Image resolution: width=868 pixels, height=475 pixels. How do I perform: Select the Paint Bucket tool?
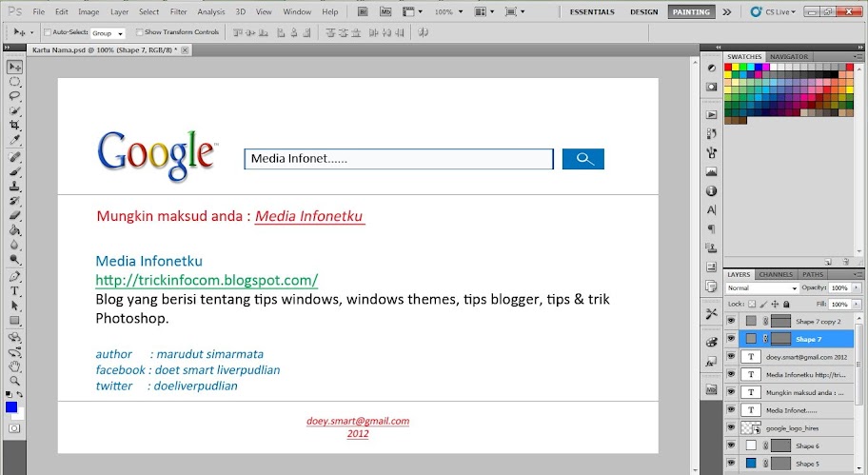(14, 230)
